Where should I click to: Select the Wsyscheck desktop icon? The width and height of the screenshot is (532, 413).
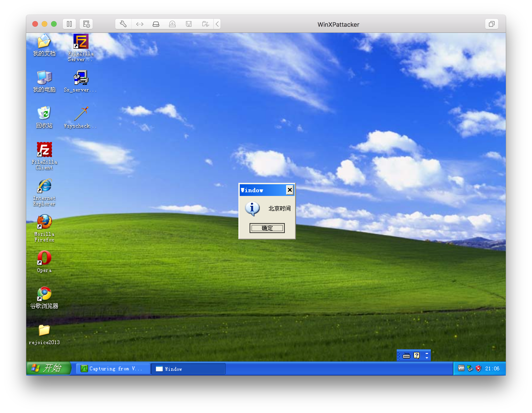tap(80, 117)
